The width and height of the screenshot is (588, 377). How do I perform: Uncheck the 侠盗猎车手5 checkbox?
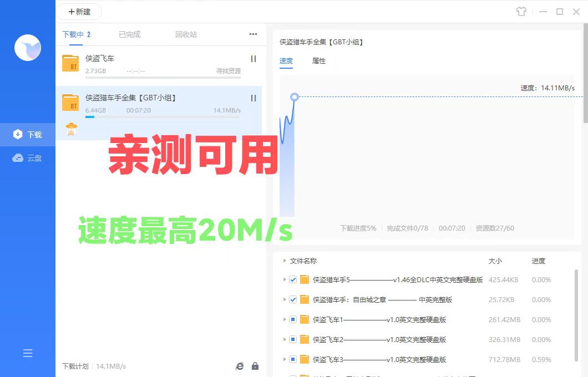click(293, 279)
